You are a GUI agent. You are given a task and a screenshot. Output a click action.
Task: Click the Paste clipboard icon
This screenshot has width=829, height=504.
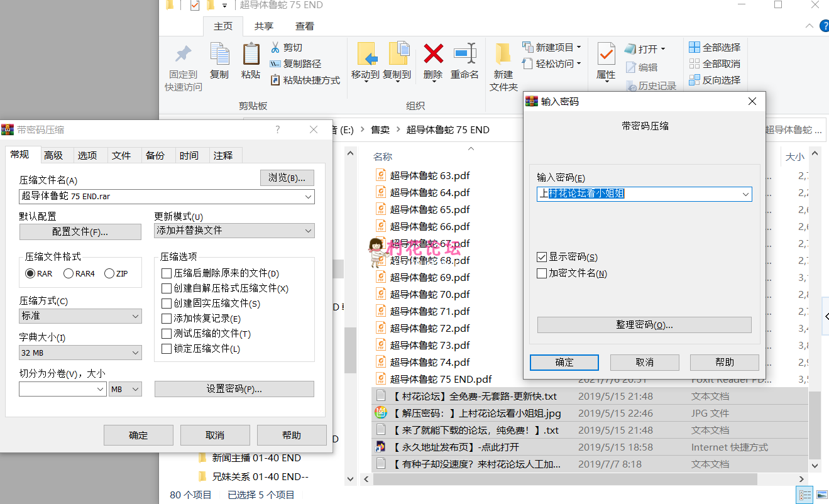[x=251, y=53]
